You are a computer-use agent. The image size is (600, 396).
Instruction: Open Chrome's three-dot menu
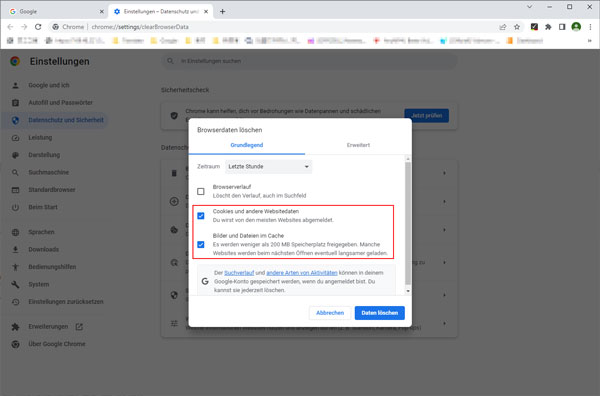[590, 27]
